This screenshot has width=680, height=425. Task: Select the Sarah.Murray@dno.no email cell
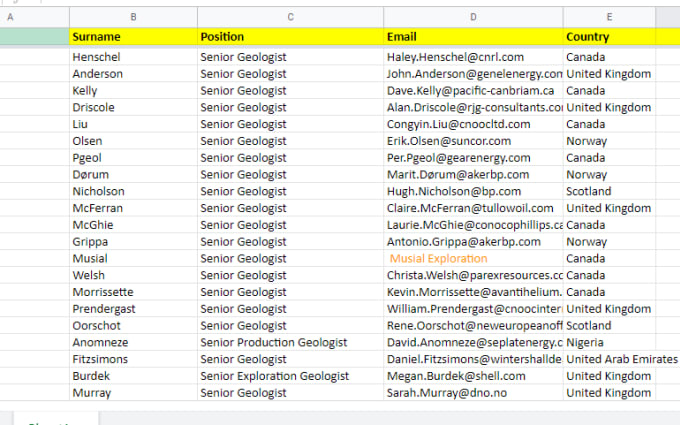[x=473, y=392]
